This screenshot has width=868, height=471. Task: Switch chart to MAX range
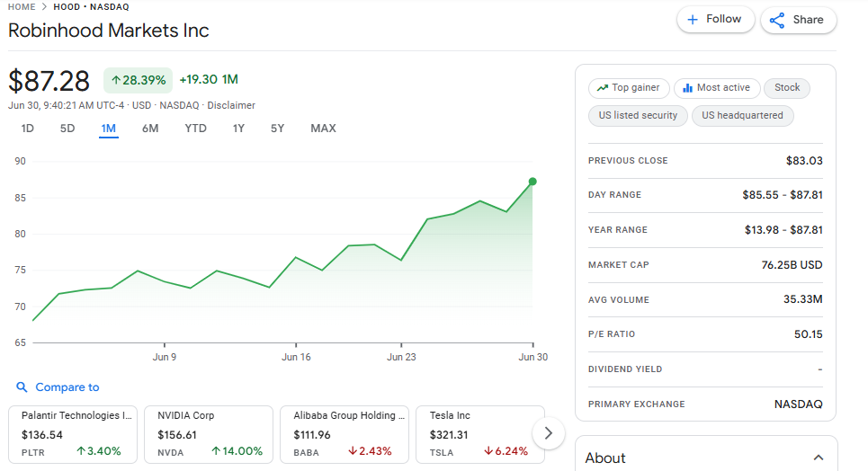(323, 129)
